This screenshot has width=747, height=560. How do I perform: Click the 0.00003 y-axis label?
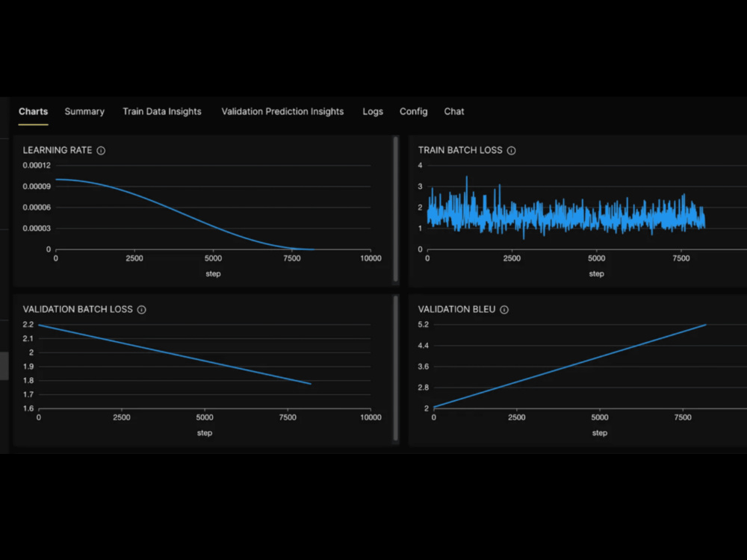click(37, 228)
